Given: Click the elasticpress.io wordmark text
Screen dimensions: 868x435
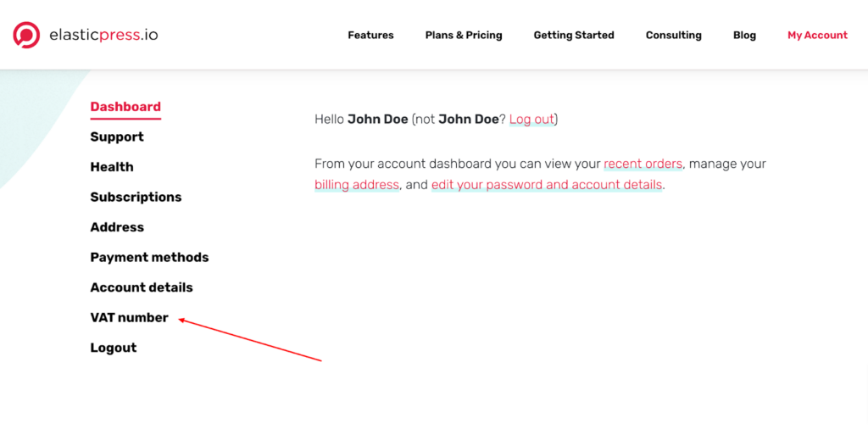Looking at the screenshot, I should (103, 35).
